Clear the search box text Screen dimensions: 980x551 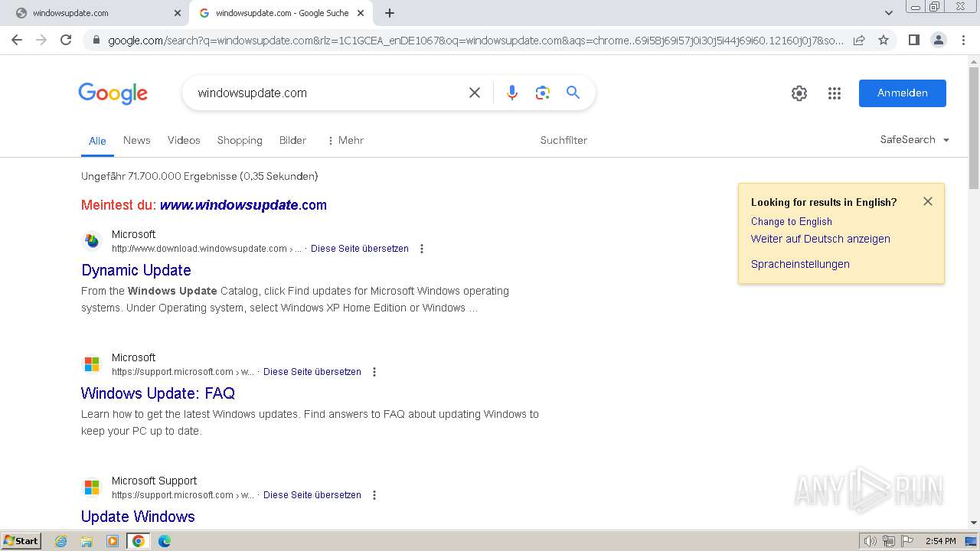coord(475,93)
